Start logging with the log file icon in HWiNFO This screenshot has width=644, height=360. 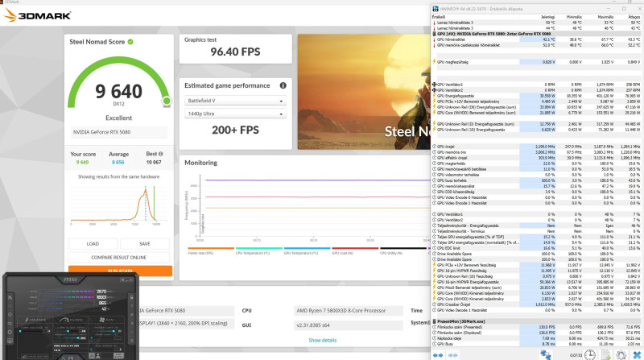point(607,354)
